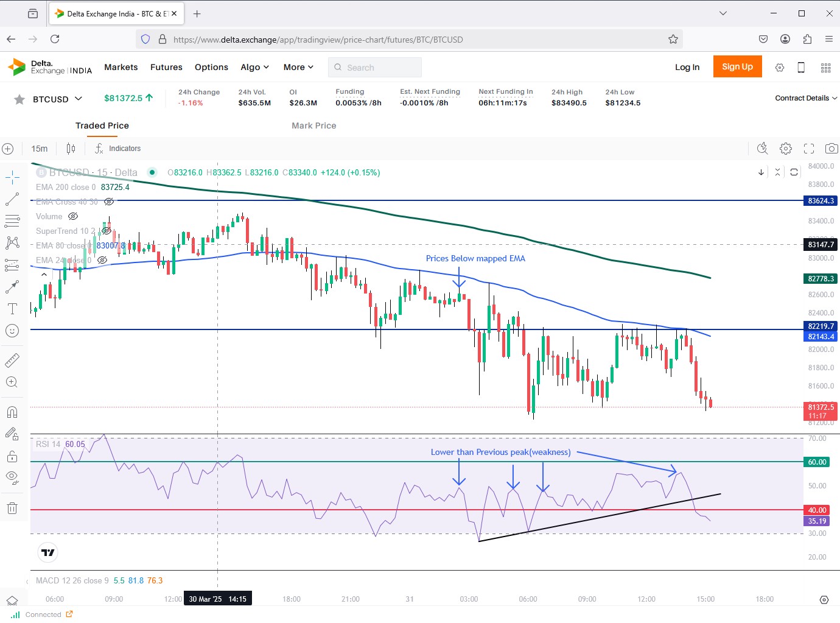Switch to the Mark Price tab
The height and width of the screenshot is (623, 840).
(313, 125)
